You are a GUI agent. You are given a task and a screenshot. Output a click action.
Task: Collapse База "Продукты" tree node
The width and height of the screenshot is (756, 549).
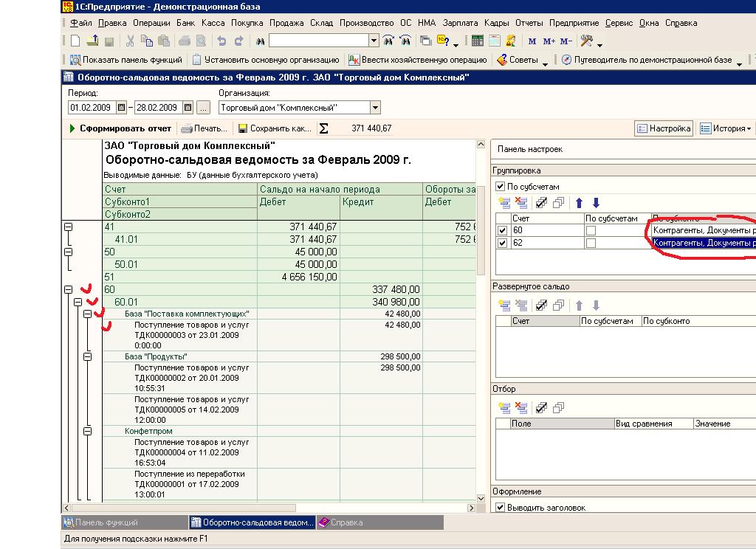click(x=87, y=356)
